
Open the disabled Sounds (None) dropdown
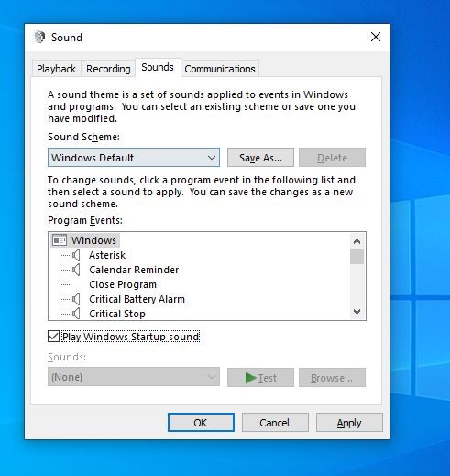click(x=134, y=377)
